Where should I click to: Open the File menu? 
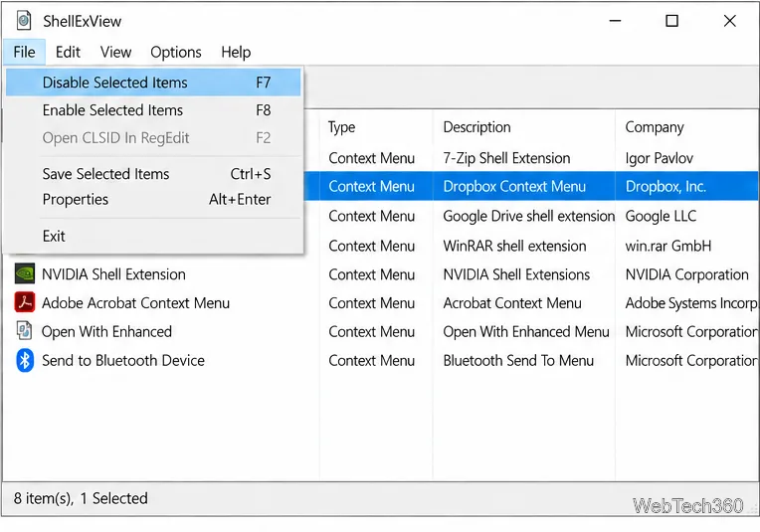24,52
